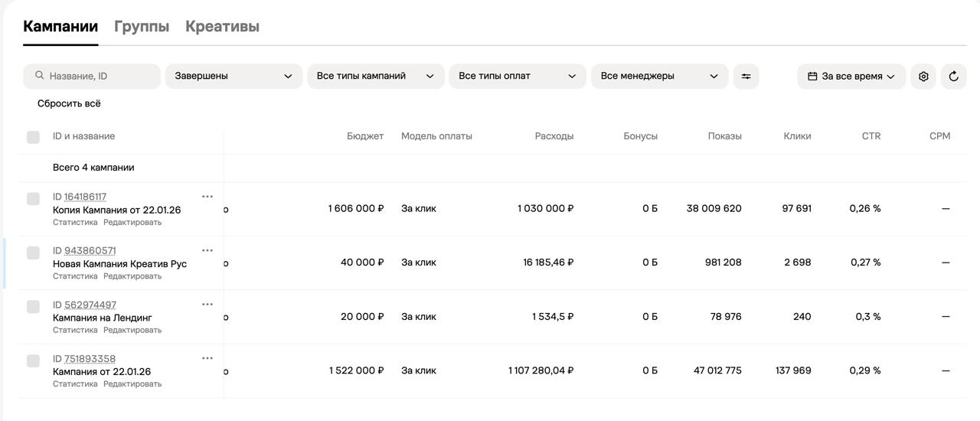Open three-dots menu for campaign 751893358
Image resolution: width=980 pixels, height=421 pixels.
207,358
